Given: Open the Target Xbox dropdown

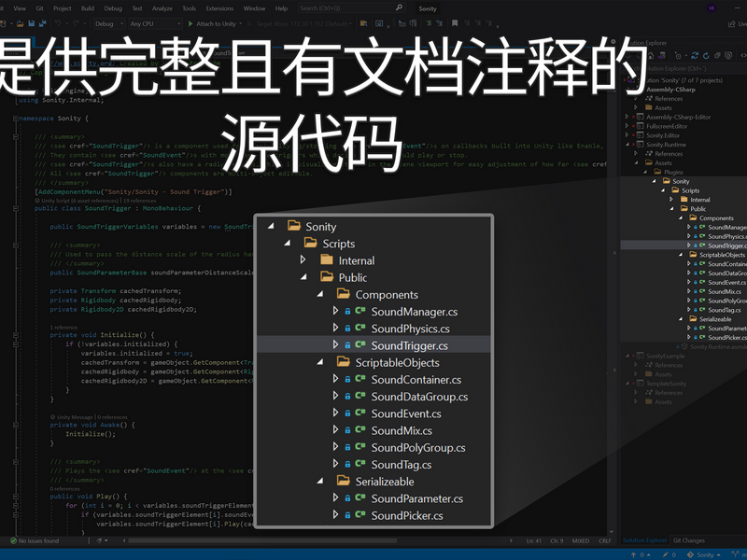Looking at the screenshot, I should (303, 24).
